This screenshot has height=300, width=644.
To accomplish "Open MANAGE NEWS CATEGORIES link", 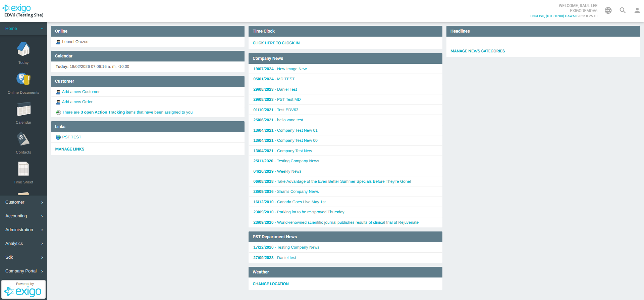I will tap(478, 51).
